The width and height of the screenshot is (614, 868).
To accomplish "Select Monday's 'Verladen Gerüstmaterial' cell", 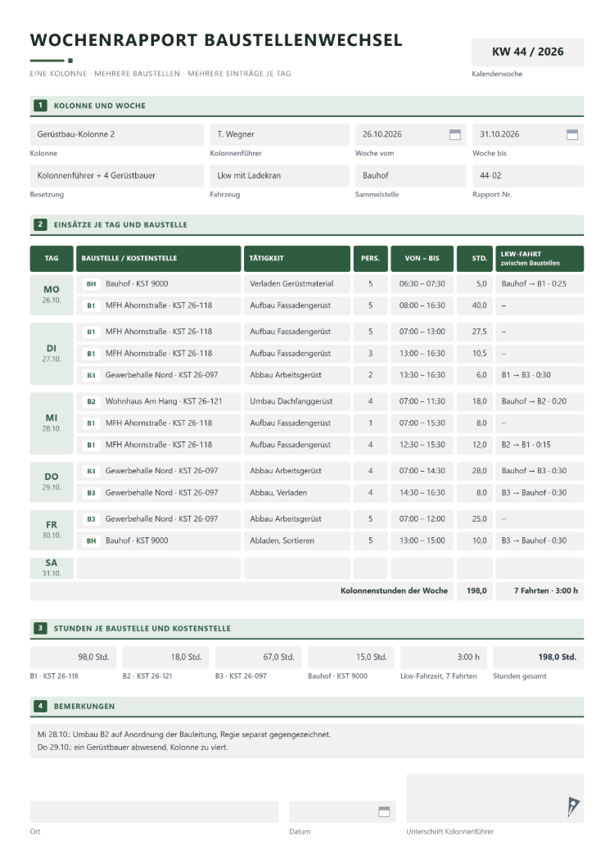I will point(296,284).
